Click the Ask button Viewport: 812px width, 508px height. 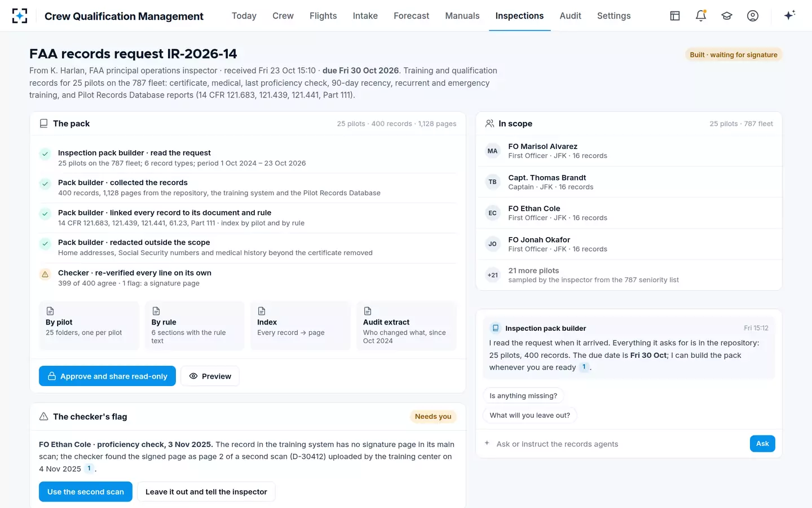(762, 444)
